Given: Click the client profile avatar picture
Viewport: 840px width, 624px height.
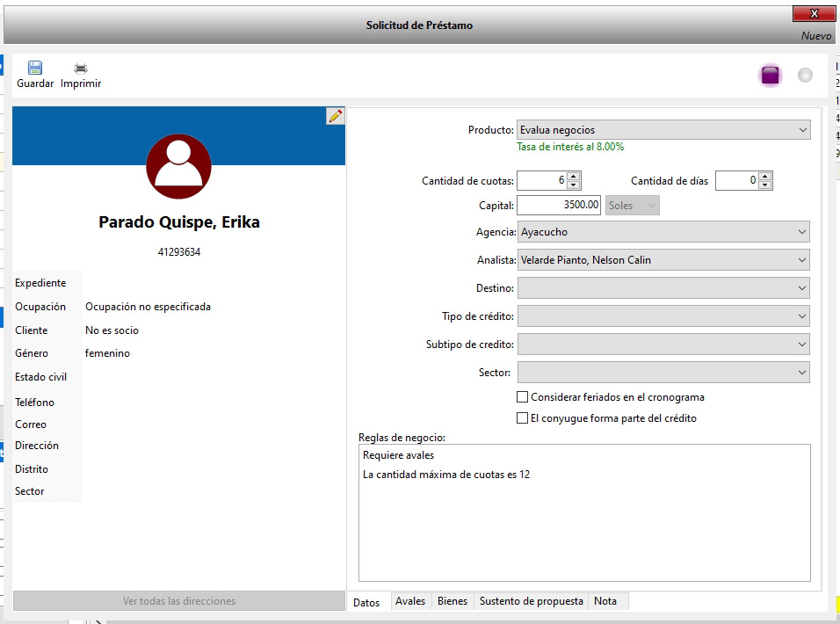Looking at the screenshot, I should click(178, 167).
